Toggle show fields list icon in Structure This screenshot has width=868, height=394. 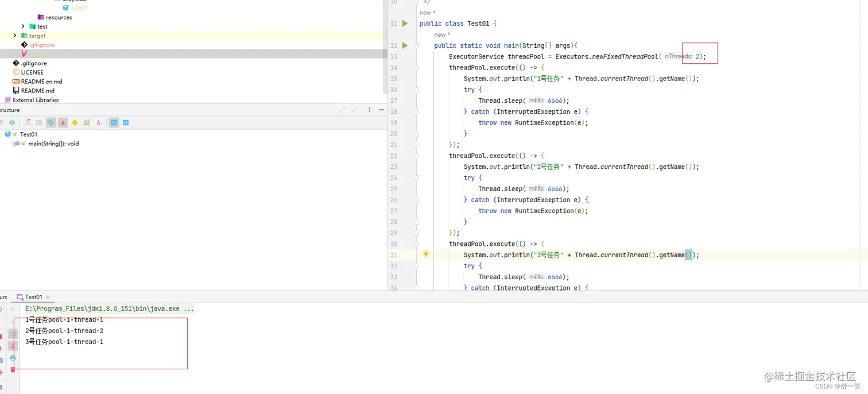click(x=39, y=123)
